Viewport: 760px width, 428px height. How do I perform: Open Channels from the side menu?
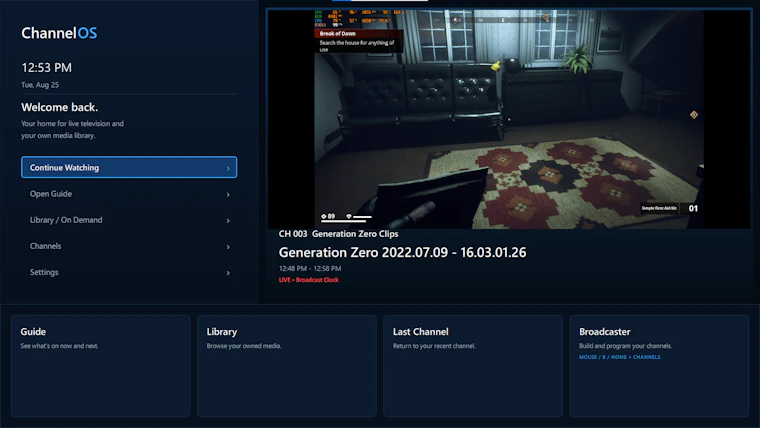tap(129, 246)
